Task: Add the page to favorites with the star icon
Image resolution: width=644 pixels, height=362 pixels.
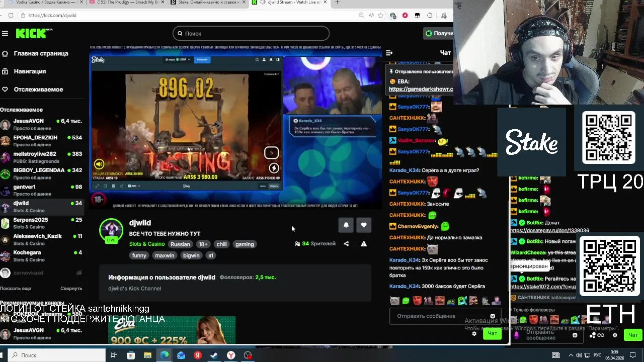Action: 380,16
